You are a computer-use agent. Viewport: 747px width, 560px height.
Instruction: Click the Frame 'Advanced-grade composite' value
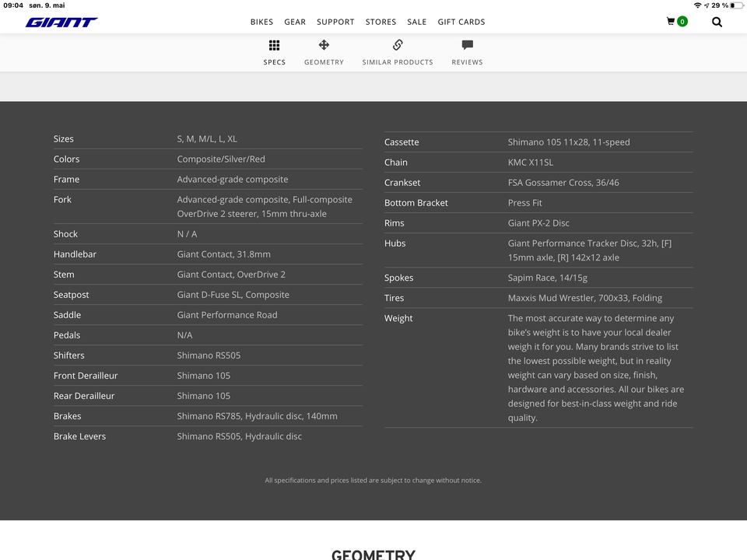tap(233, 180)
